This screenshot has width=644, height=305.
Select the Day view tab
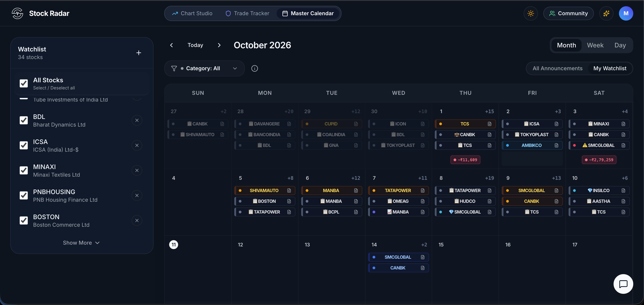pos(620,45)
